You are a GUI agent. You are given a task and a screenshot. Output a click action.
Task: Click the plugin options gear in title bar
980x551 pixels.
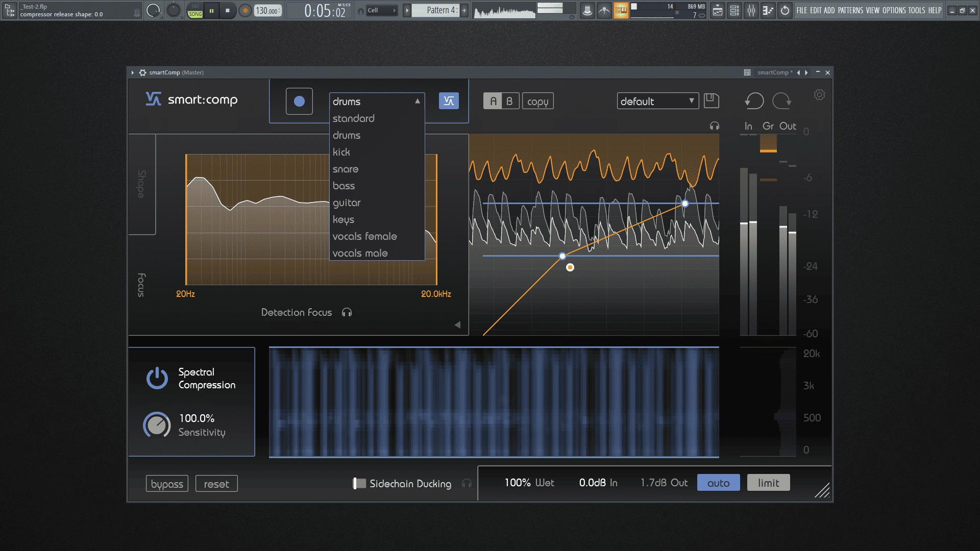(142, 72)
